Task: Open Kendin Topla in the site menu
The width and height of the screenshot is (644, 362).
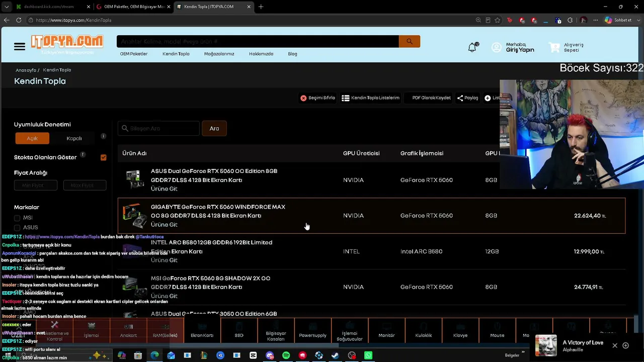Action: coord(176,54)
